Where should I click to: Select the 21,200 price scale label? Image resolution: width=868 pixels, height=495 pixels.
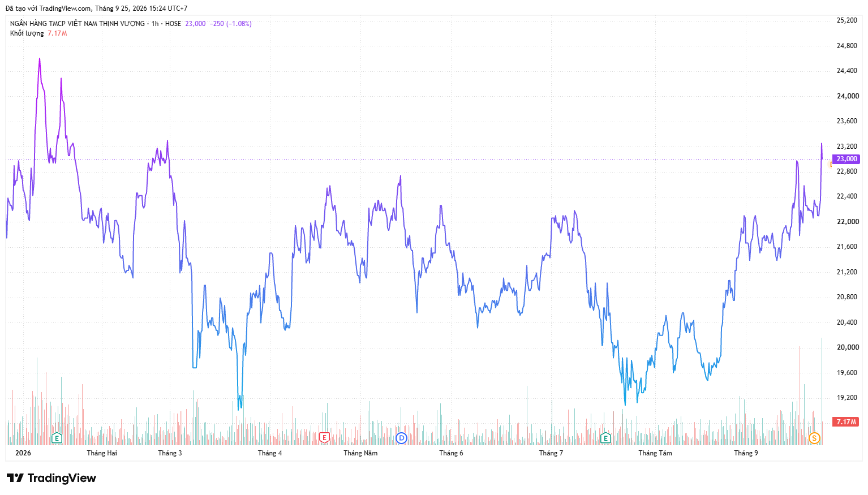click(x=847, y=272)
